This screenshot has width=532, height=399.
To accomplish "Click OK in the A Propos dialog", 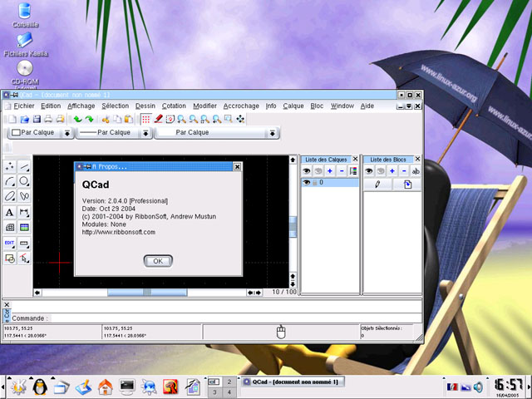I will (158, 261).
